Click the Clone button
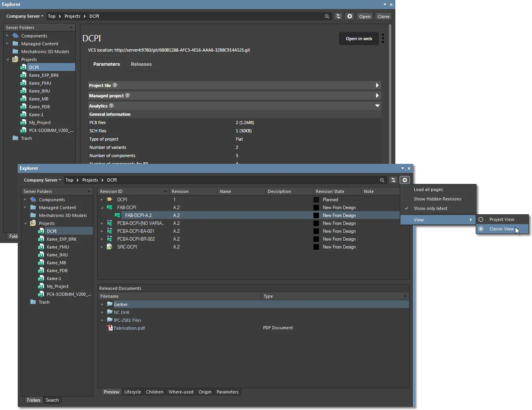Image resolution: width=532 pixels, height=410 pixels. pos(383,16)
